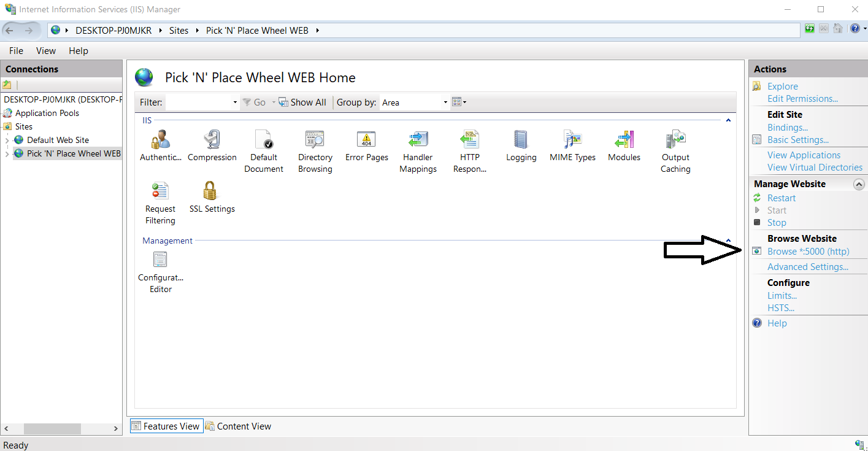Open the View menu

[x=46, y=51]
